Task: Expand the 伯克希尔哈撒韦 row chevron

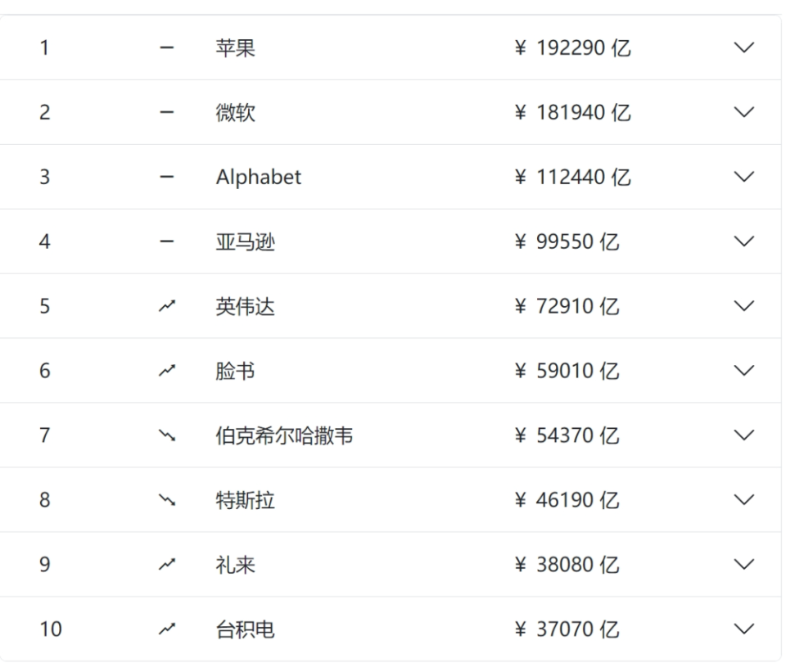Action: [x=744, y=435]
